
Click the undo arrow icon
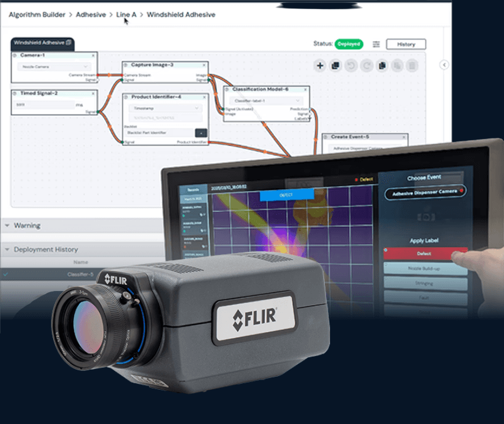tap(351, 66)
